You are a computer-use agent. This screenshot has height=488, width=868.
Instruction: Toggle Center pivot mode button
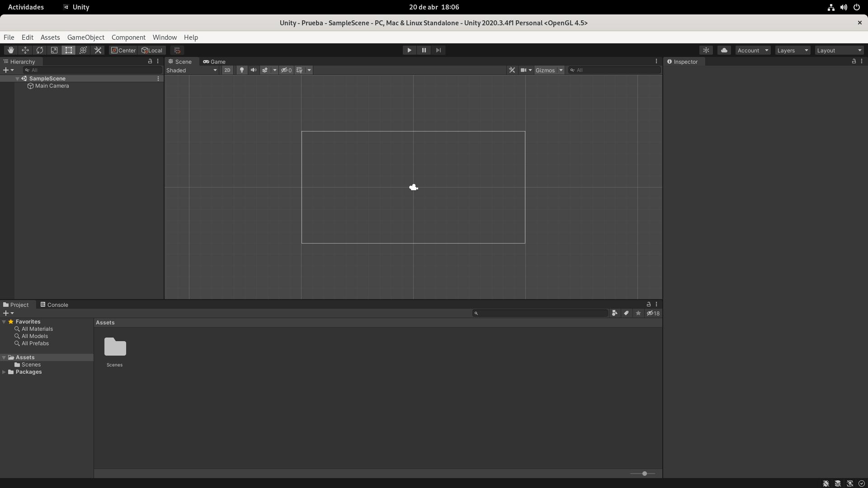[x=123, y=50]
